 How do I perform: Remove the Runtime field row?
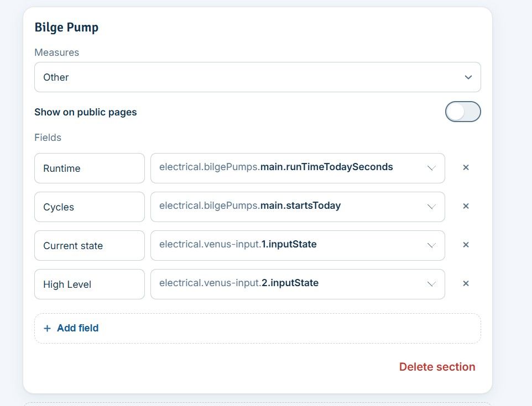[466, 167]
